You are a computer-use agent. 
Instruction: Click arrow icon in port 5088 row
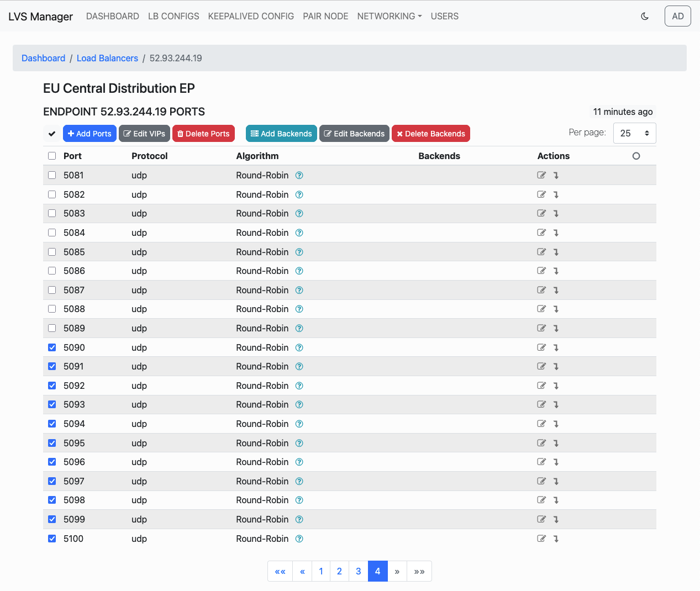click(556, 309)
